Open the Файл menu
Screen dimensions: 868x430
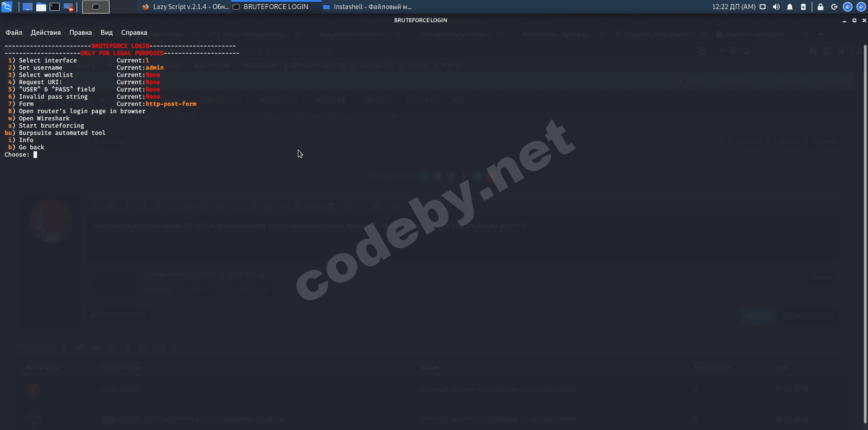[14, 33]
